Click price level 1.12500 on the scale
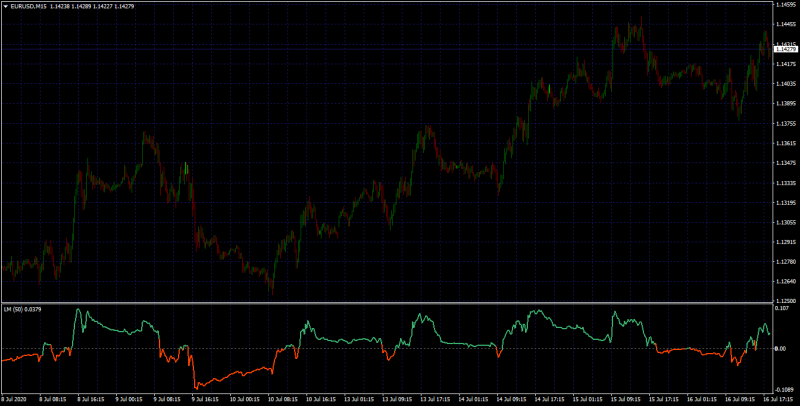This screenshot has height=406, width=800. coord(786,301)
